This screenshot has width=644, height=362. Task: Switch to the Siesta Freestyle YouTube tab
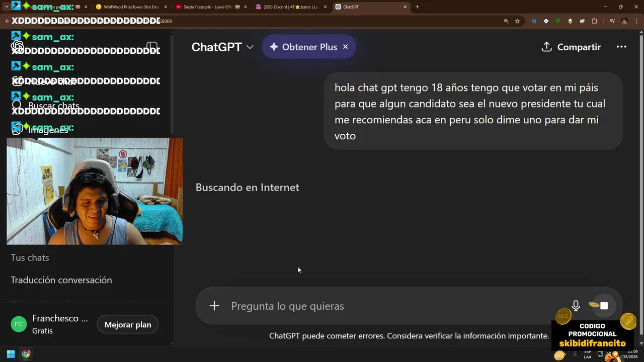coord(208,7)
